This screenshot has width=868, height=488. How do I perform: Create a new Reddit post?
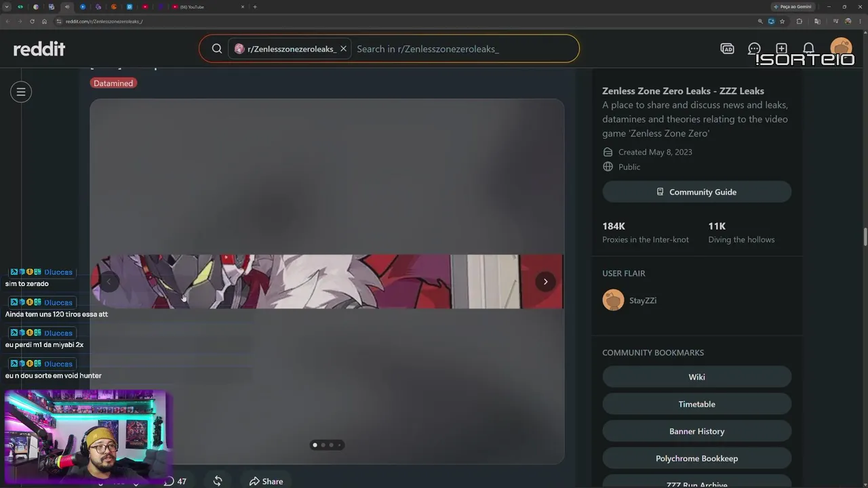tap(781, 49)
